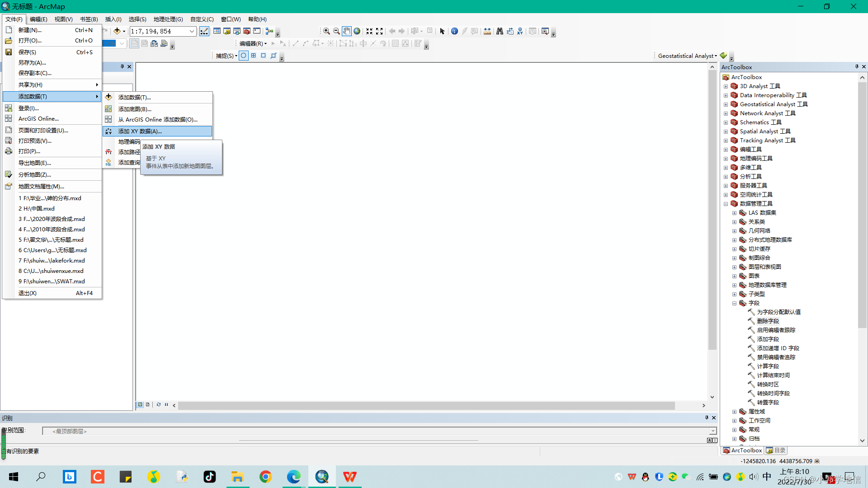Open the map scale dropdown
The width and height of the screenshot is (868, 488).
click(192, 31)
